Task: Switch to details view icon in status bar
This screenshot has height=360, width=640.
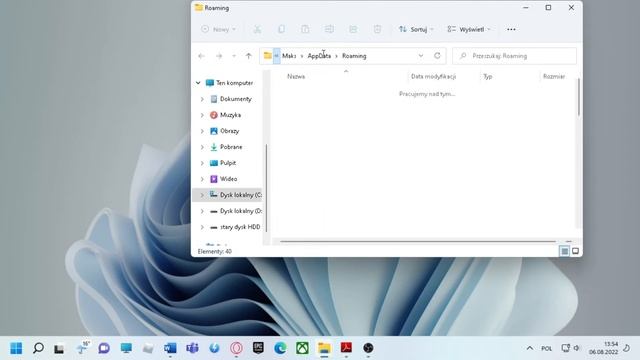Action: coord(564,251)
